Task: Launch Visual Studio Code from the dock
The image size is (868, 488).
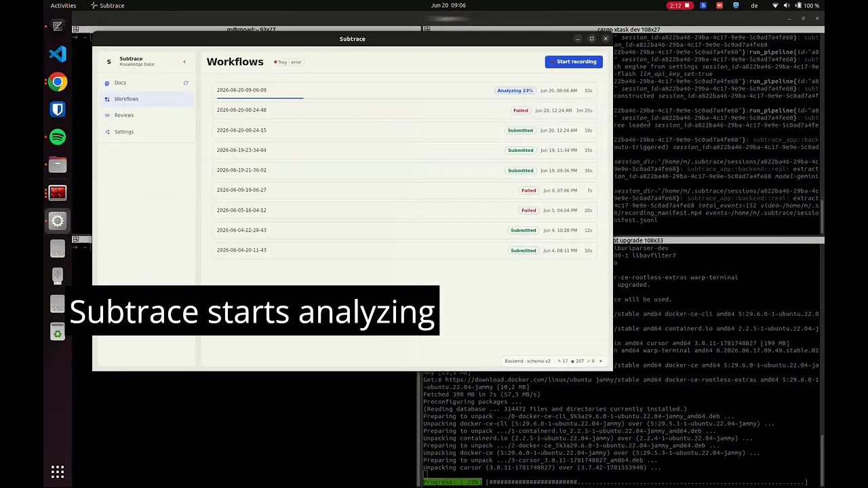Action: click(58, 54)
